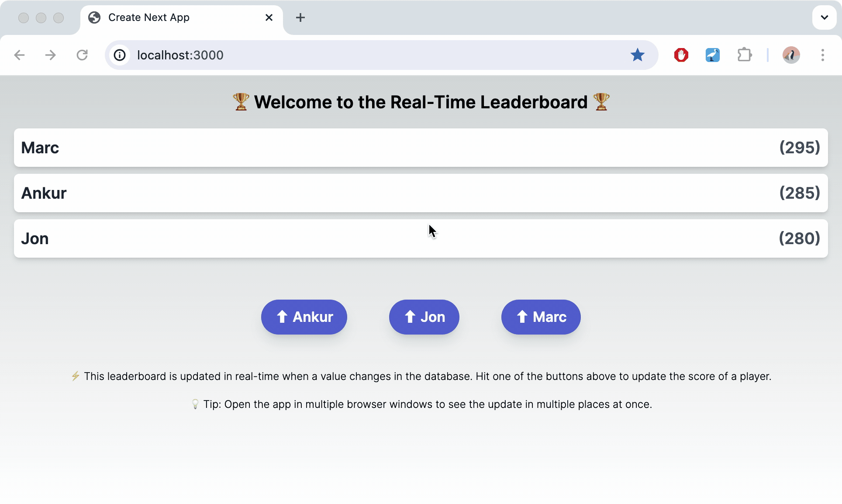Select Marc's leaderboard row
Image resolution: width=842 pixels, height=504 pixels.
point(421,148)
